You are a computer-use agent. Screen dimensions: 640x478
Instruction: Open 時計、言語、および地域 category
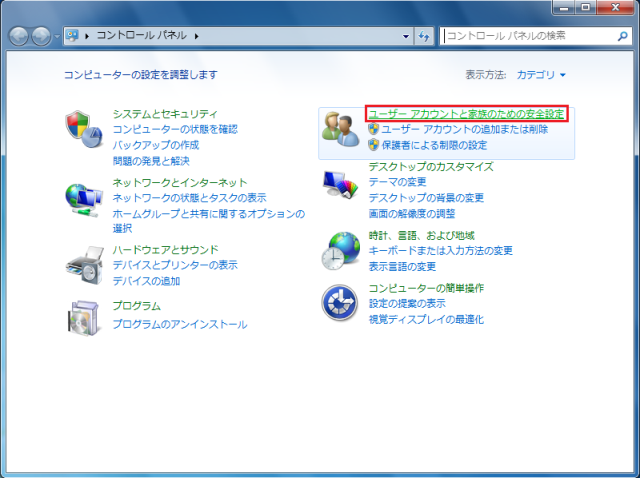pyautogui.click(x=422, y=236)
